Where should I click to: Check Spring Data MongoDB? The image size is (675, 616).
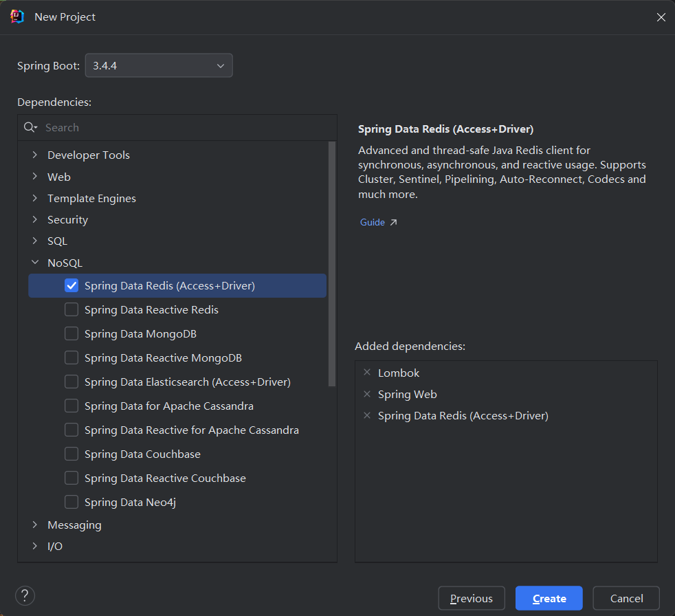(x=71, y=333)
